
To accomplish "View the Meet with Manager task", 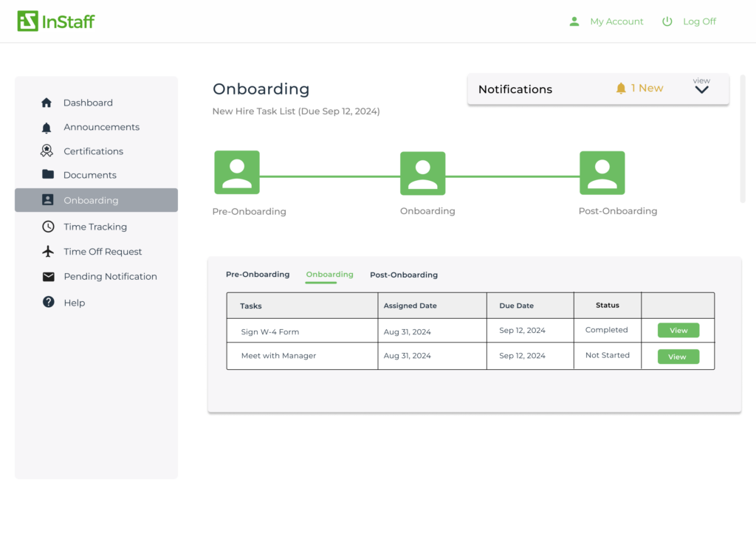I will [678, 357].
